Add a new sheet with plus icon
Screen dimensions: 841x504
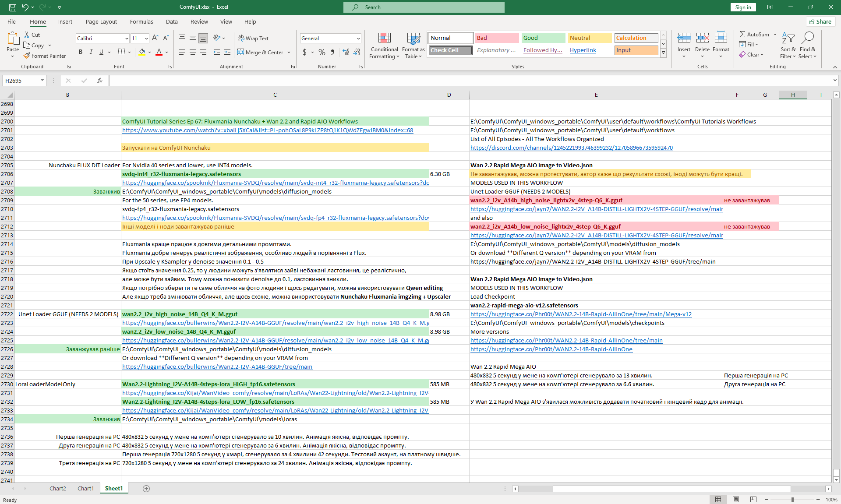click(146, 488)
